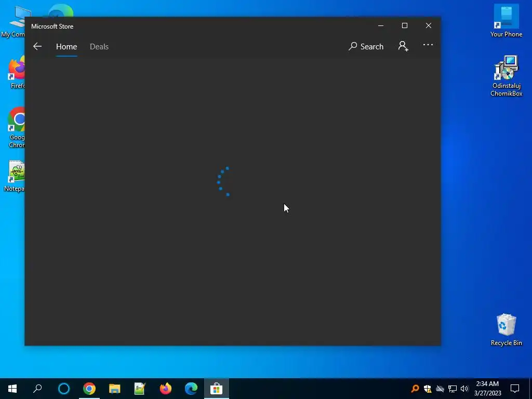532x399 pixels.
Task: Switch to the Home tab
Action: (66, 46)
